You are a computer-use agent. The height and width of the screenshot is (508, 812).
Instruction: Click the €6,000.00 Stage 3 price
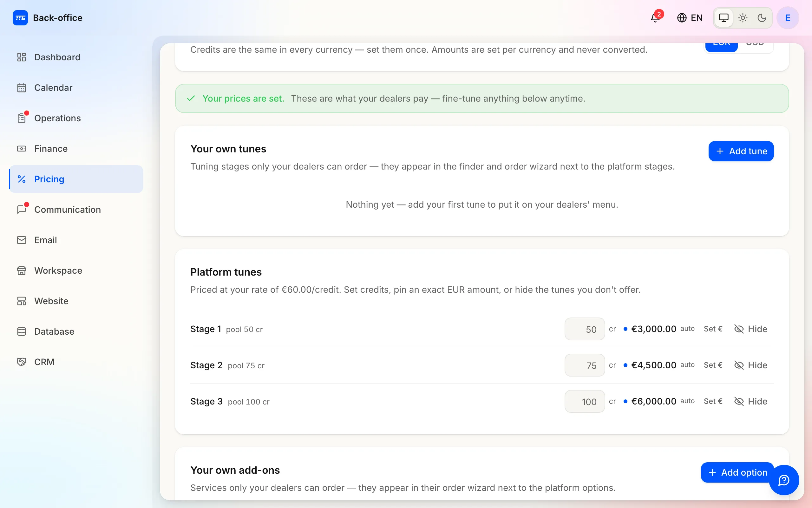pos(654,402)
